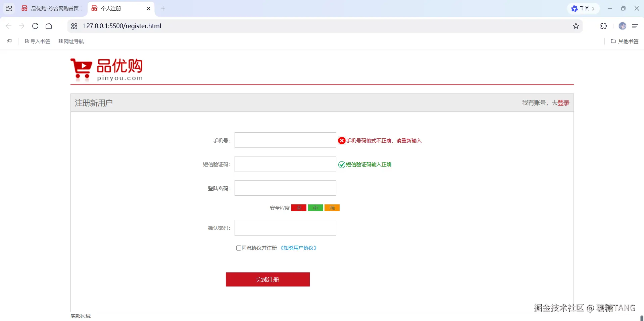644x321 pixels.
Task: Click the 底部区域 footer text
Action: pos(81,316)
